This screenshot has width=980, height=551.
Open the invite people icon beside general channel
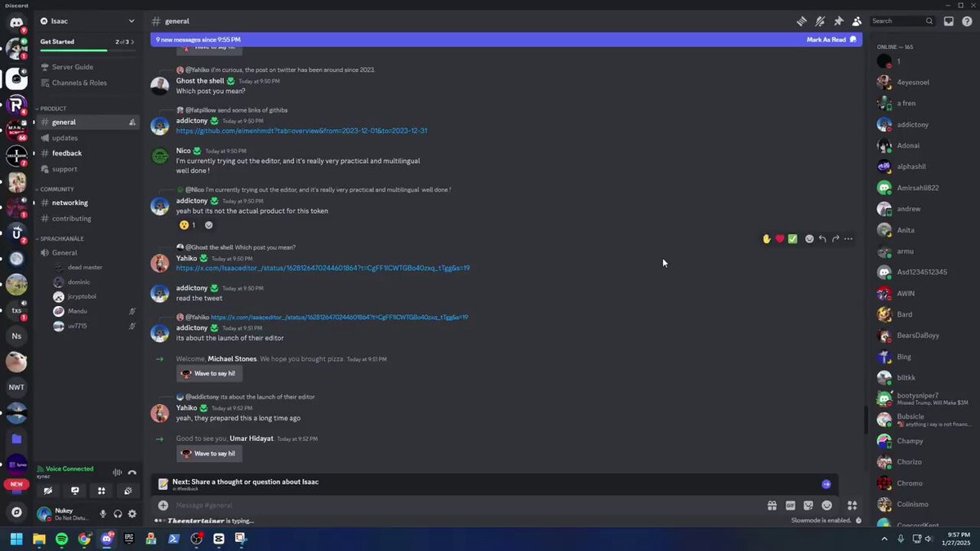pos(132,122)
